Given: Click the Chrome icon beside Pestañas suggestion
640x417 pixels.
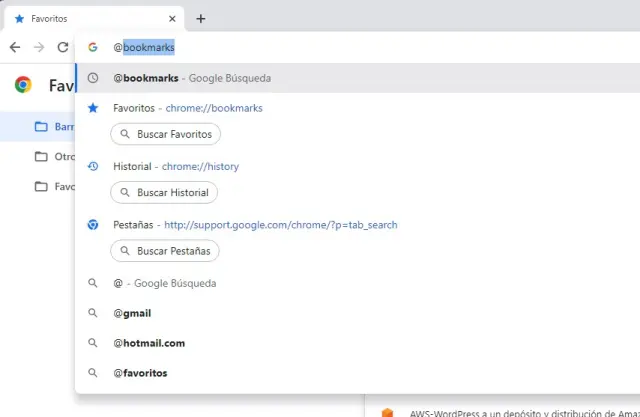Looking at the screenshot, I should click(x=92, y=225).
